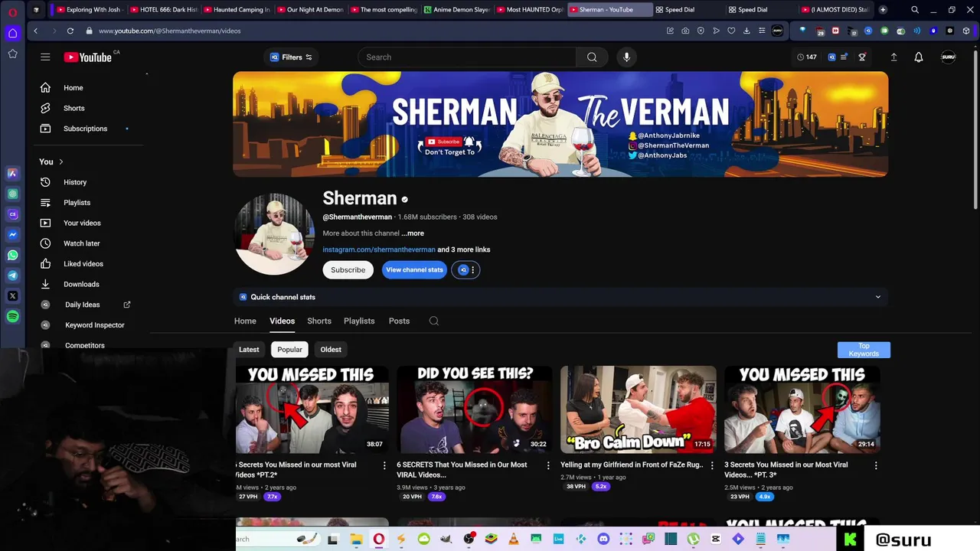Screen dimensions: 980x551
Task: Go back to previous page
Action: tap(36, 31)
